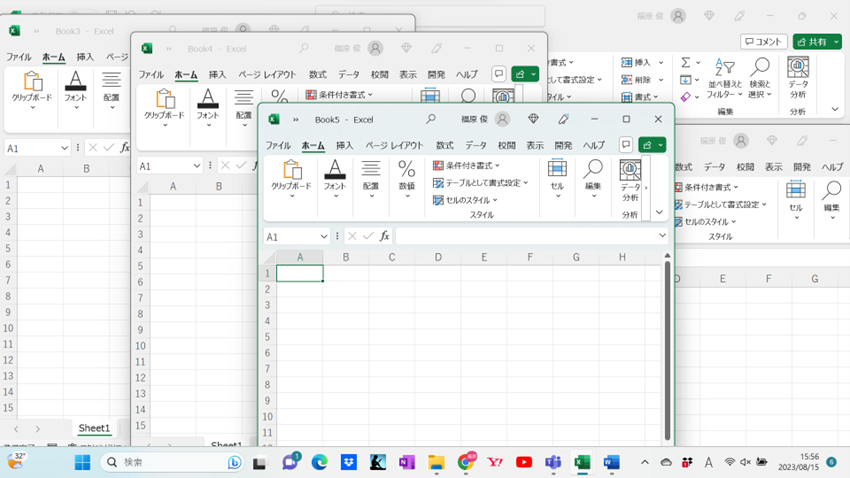The image size is (850, 478).
Task: Open comments icon in Book5 ribbon
Action: tap(626, 145)
